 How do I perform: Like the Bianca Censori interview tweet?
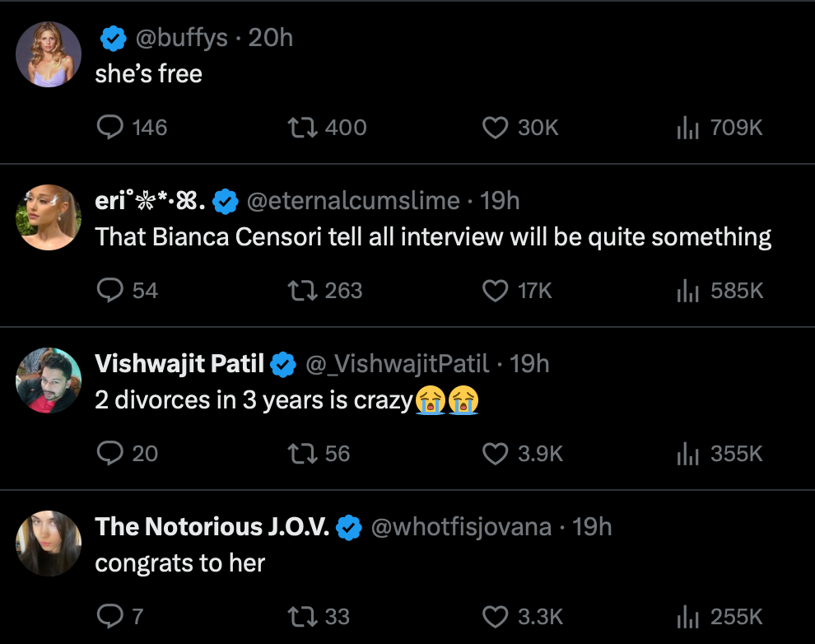point(495,291)
